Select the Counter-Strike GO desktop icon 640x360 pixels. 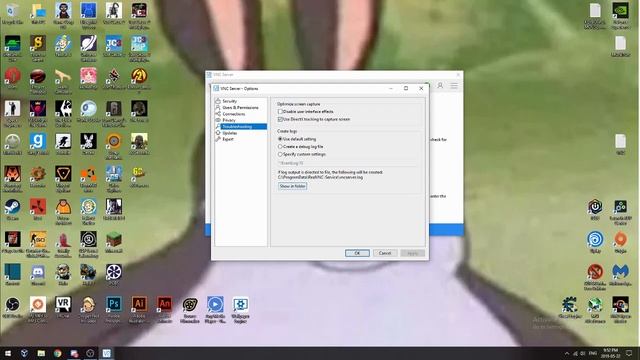38,244
